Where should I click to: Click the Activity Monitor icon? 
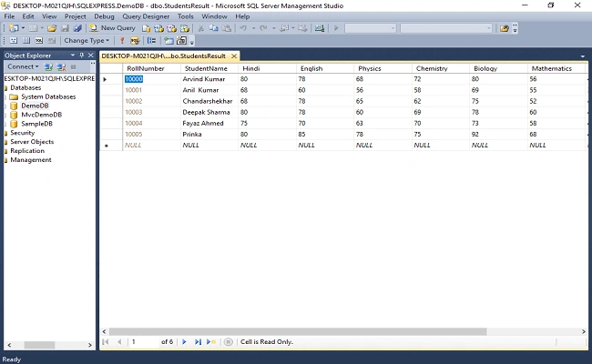(320, 28)
